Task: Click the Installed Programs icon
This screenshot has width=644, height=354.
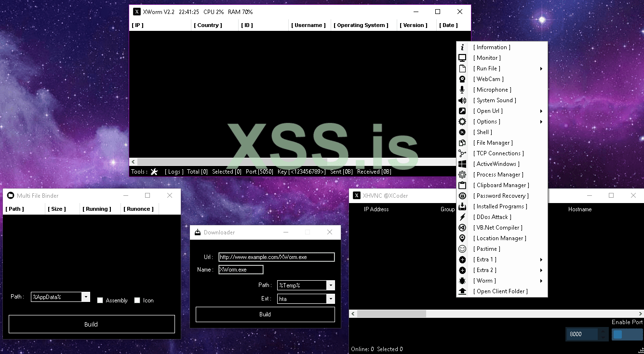Action: point(462,206)
